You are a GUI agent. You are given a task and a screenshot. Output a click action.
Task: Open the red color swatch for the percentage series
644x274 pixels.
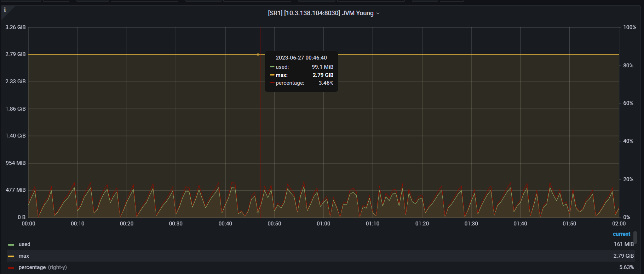[x=11, y=268]
